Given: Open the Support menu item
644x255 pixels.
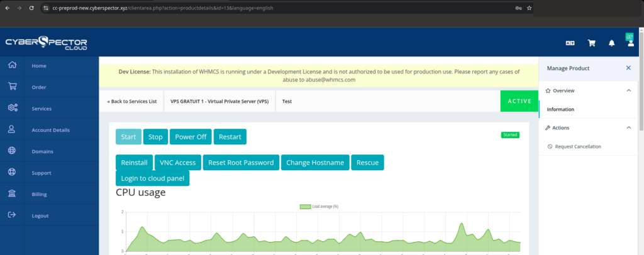Looking at the screenshot, I should pos(42,173).
